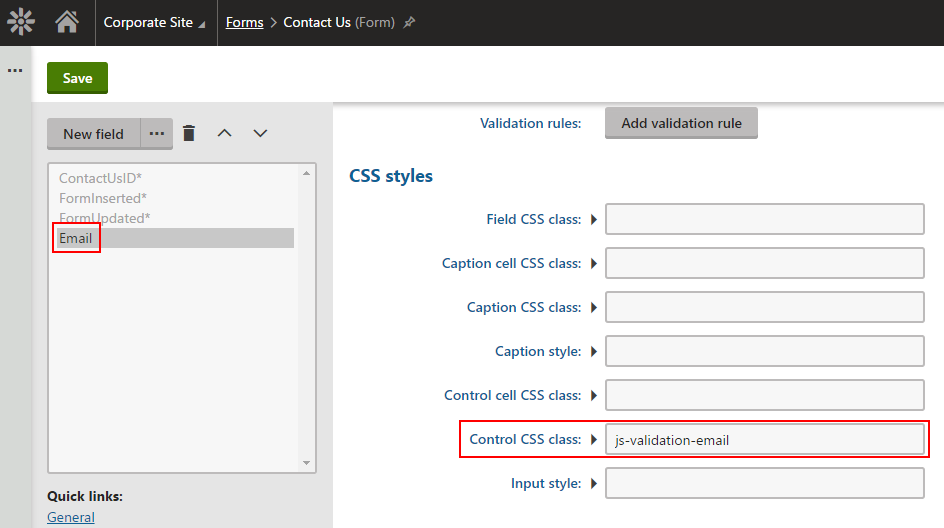Open the left sidebar ellipsis menu
Viewport: 944px width, 528px height.
click(15, 71)
